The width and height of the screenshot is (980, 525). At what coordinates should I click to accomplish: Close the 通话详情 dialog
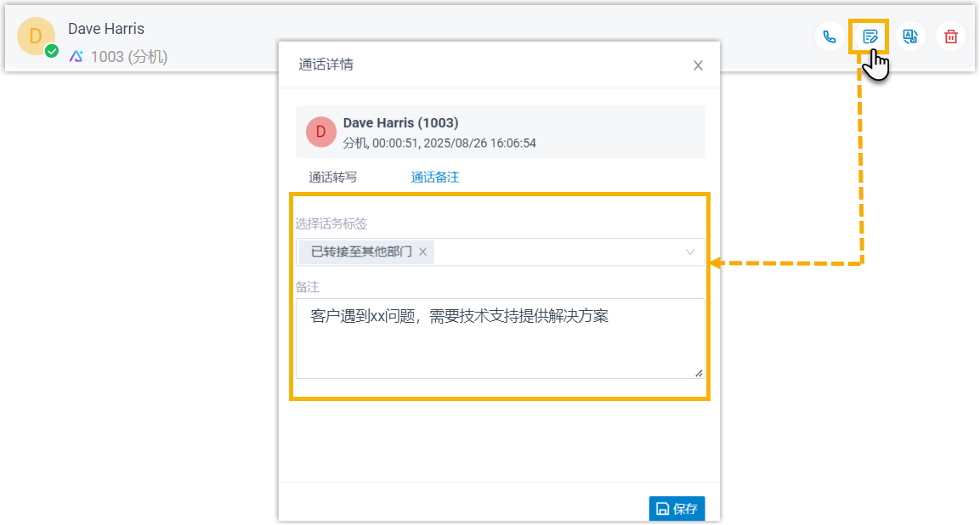pos(698,65)
